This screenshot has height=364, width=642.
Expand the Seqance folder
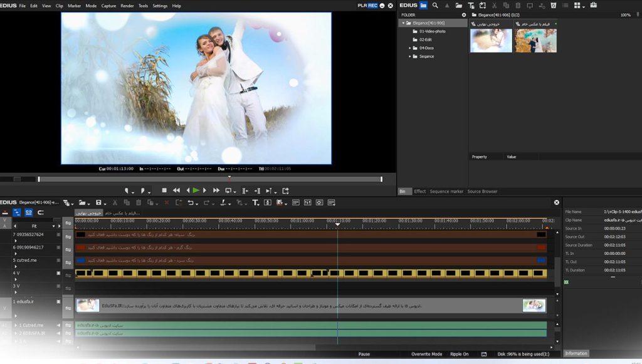point(410,56)
